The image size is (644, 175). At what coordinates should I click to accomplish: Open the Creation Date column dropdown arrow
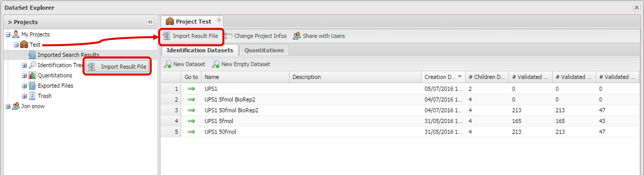(x=460, y=77)
